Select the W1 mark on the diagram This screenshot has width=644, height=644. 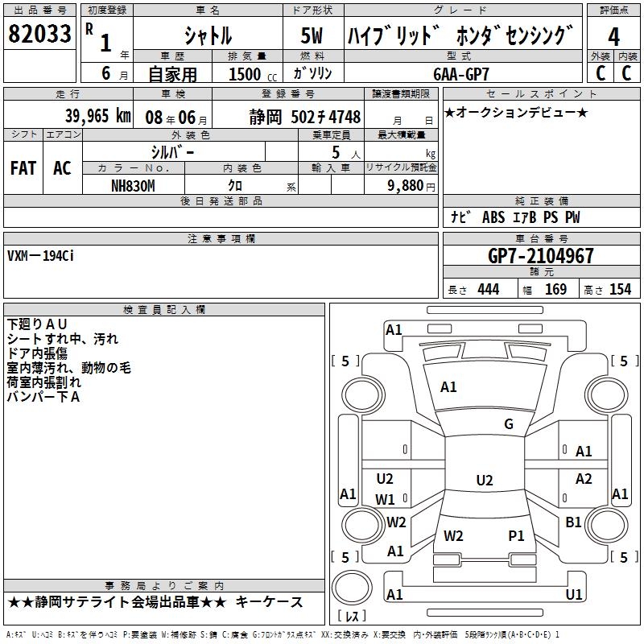[385, 500]
